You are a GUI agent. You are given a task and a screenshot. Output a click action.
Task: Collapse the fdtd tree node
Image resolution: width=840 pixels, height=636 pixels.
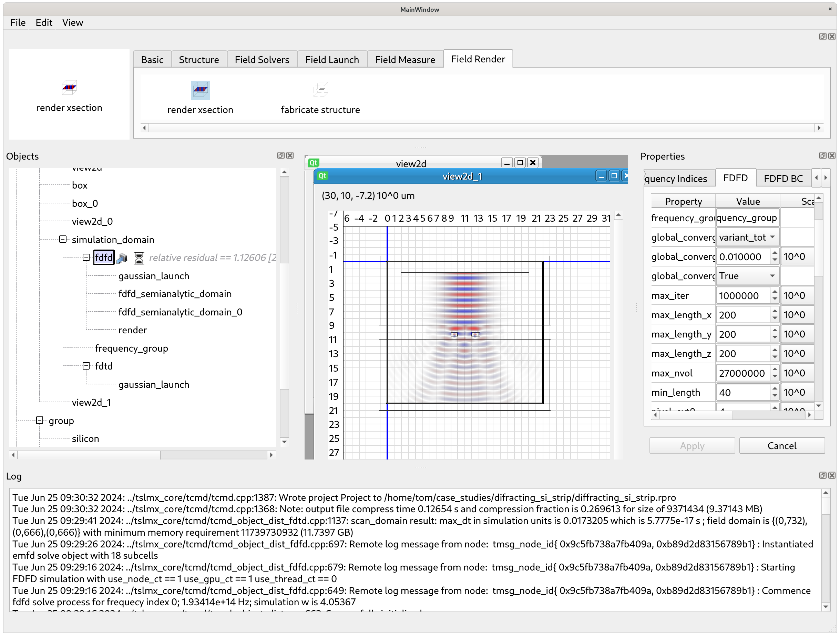pyautogui.click(x=86, y=366)
